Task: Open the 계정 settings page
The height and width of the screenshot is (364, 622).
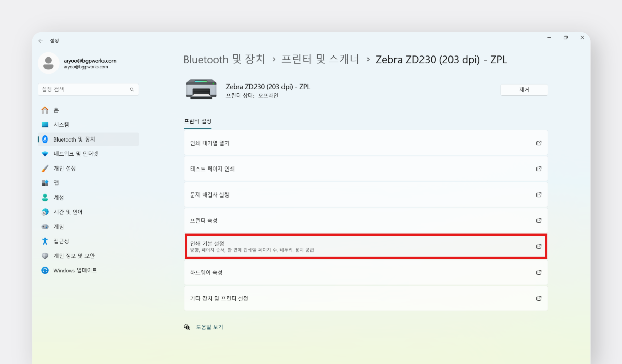Action: coord(59,198)
